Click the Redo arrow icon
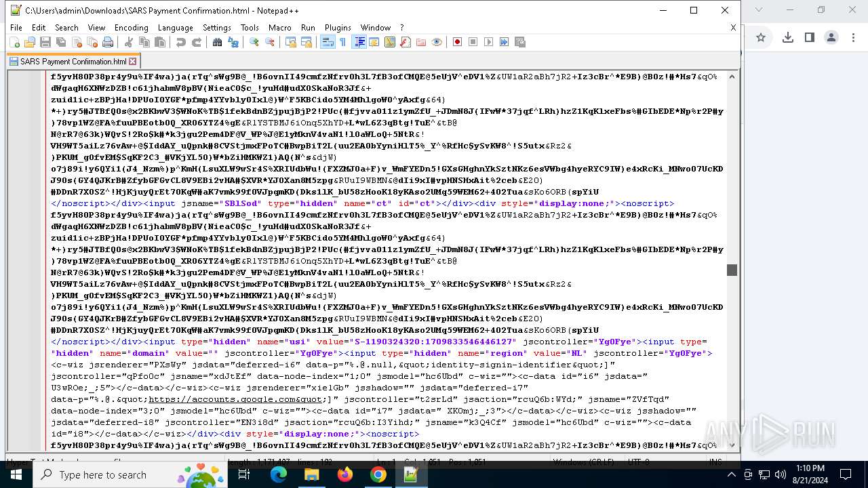Image resolution: width=868 pixels, height=488 pixels. click(197, 42)
